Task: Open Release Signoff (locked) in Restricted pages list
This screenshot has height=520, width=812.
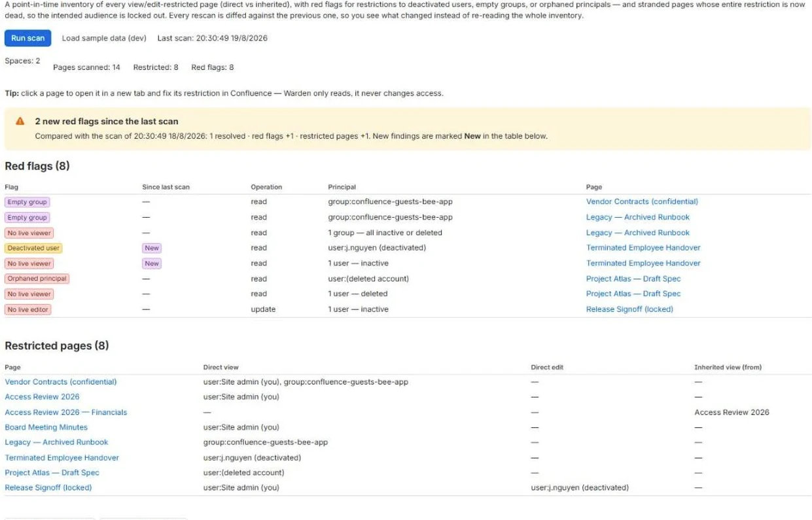Action: click(48, 488)
